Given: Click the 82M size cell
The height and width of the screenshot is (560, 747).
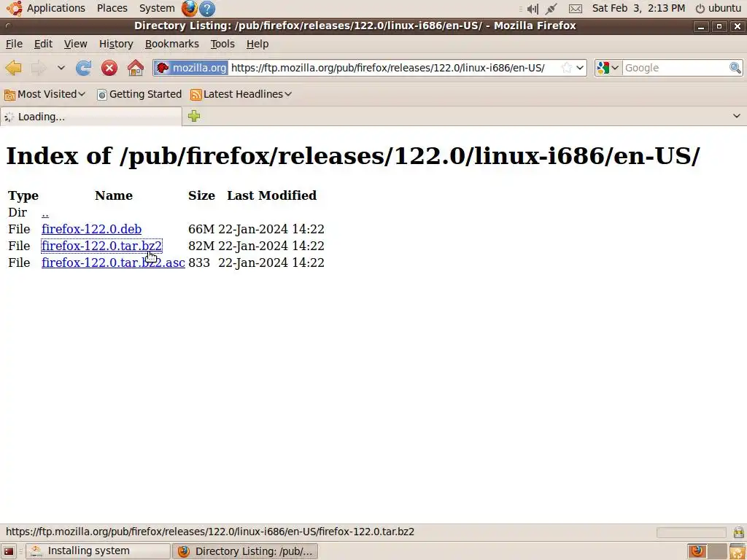Looking at the screenshot, I should click(x=201, y=246).
